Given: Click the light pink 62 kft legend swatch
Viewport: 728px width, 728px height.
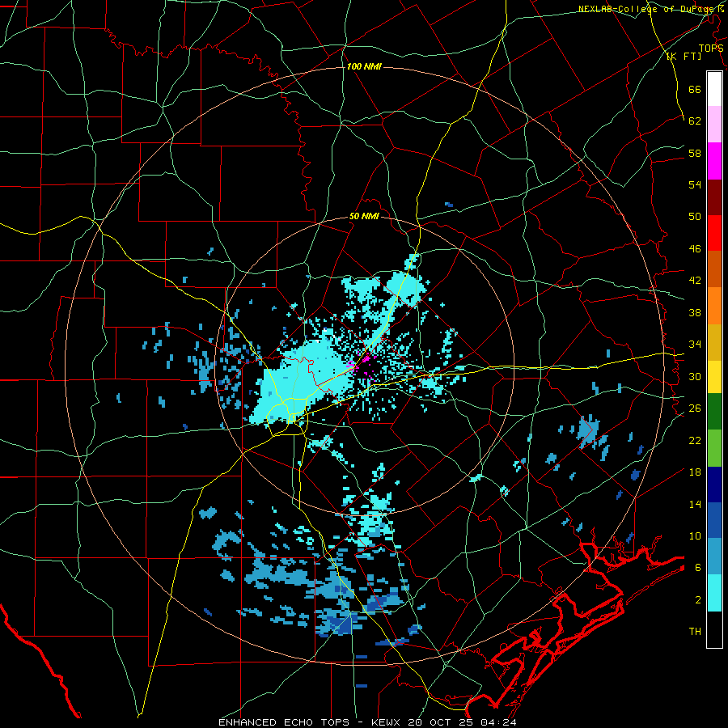Looking at the screenshot, I should [714, 124].
